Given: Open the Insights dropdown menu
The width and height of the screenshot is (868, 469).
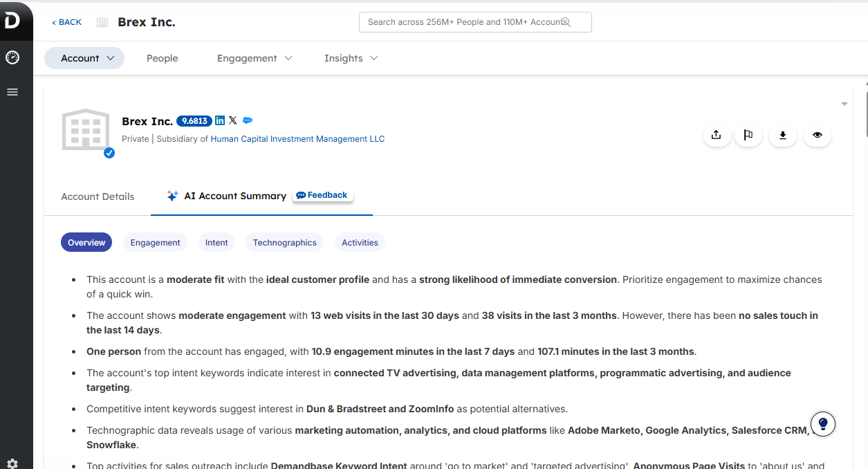Looking at the screenshot, I should [x=350, y=58].
